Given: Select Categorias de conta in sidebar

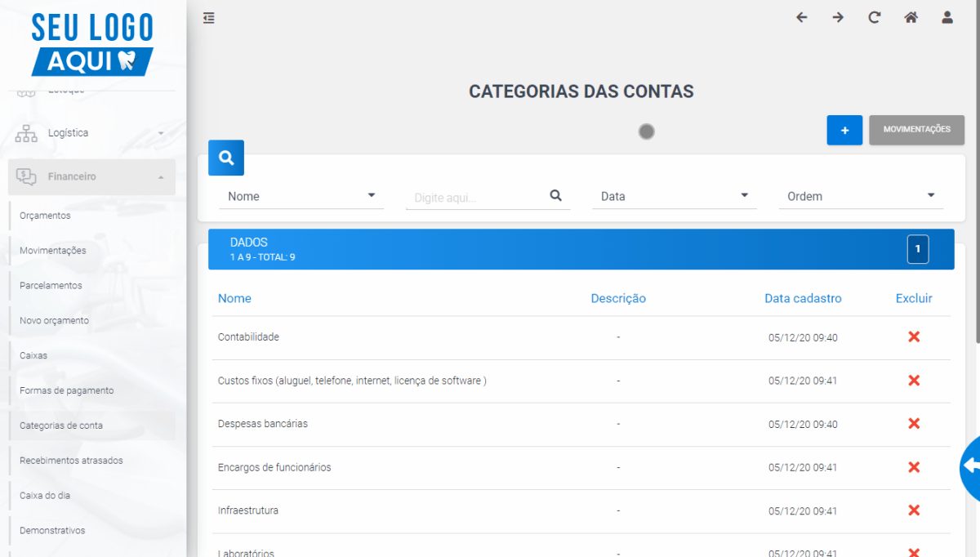Looking at the screenshot, I should pos(61,426).
